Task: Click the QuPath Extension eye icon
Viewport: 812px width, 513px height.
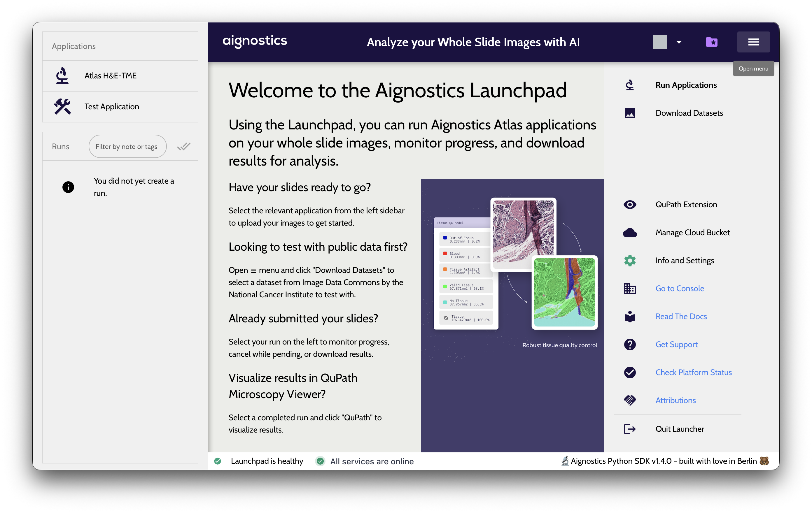Action: [x=630, y=205]
